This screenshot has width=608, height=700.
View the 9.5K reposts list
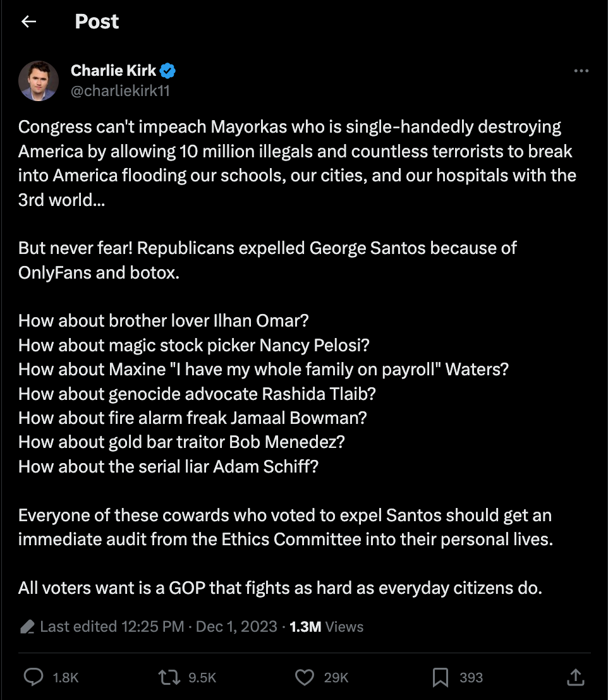pos(203,677)
